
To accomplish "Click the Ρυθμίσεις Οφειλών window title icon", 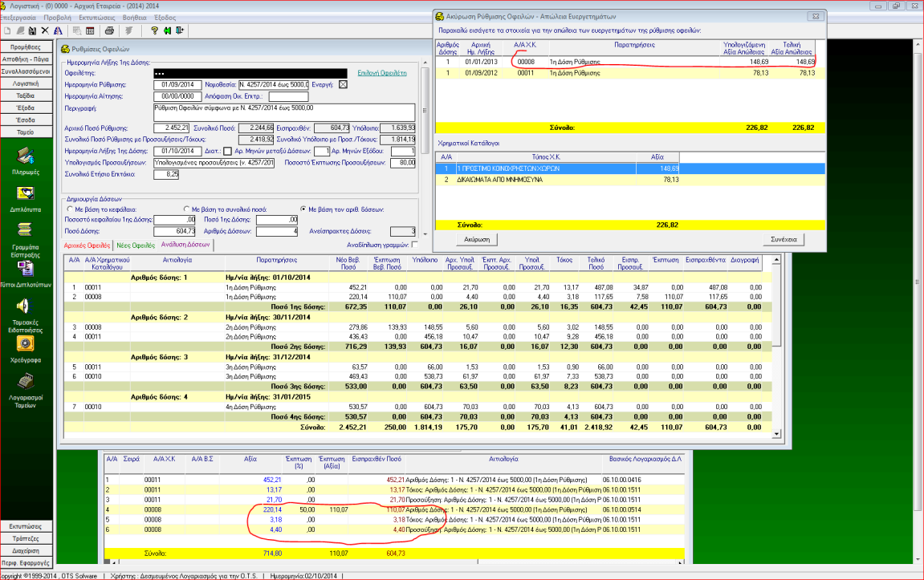I will [x=65, y=50].
